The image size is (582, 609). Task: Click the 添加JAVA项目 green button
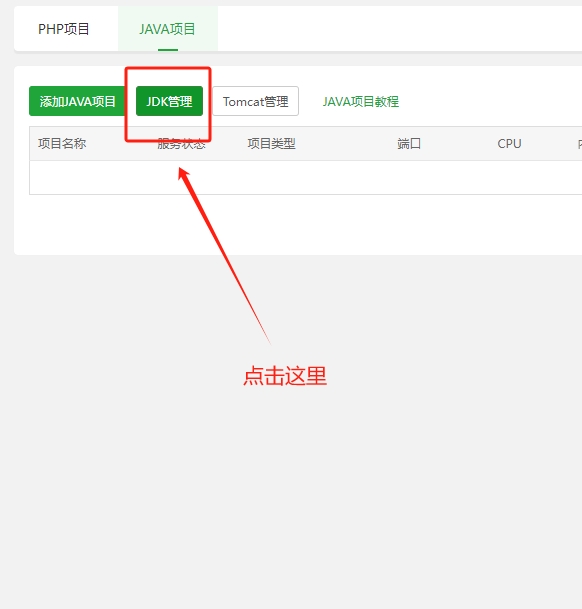(77, 101)
